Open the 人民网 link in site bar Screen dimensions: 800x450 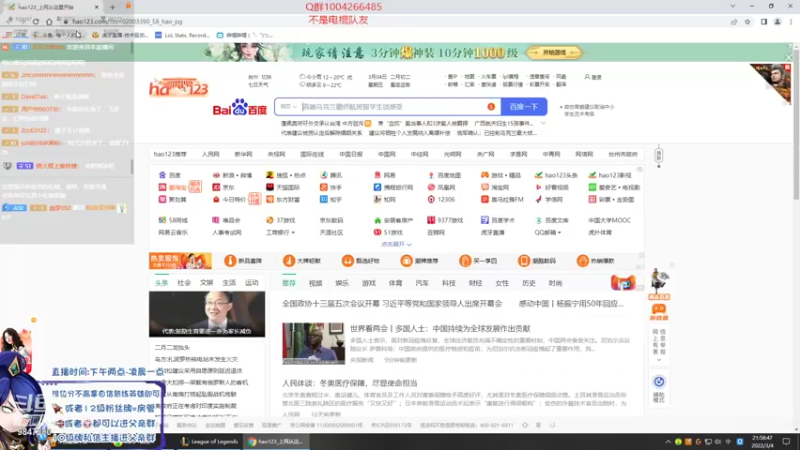click(210, 154)
